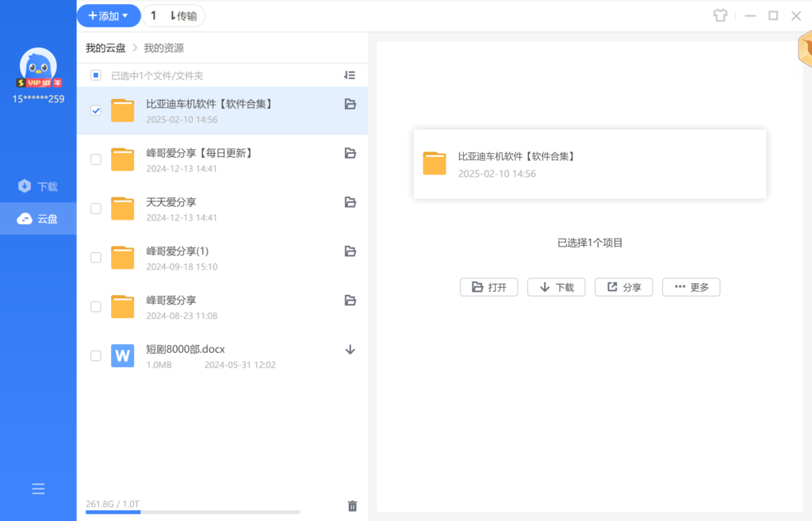Click the 分享 share button
Viewport: 812px width, 521px height.
click(623, 287)
